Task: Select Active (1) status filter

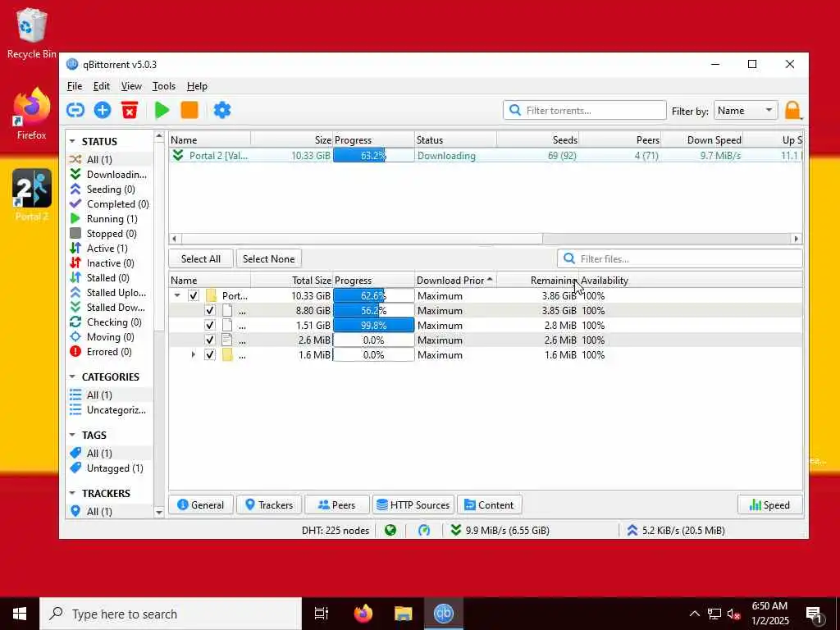Action: (x=109, y=248)
